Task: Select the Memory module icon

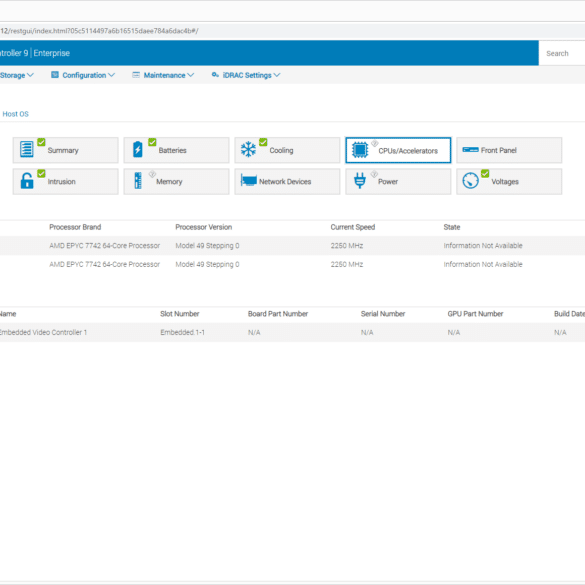Action: [138, 181]
